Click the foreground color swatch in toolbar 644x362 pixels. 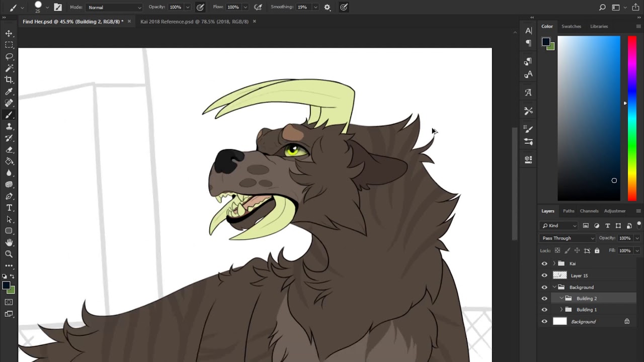click(6, 286)
